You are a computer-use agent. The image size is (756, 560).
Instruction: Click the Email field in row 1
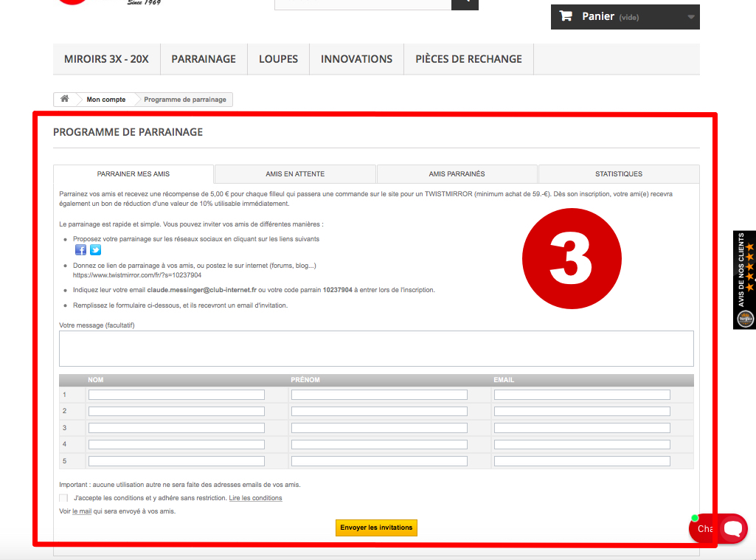583,395
